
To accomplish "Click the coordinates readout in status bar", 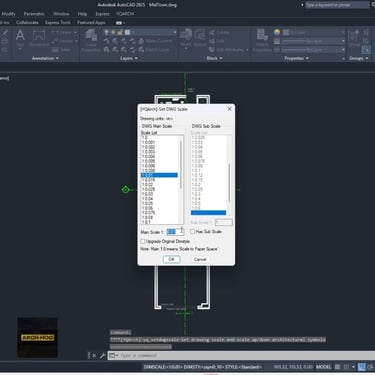I will point(293,367).
